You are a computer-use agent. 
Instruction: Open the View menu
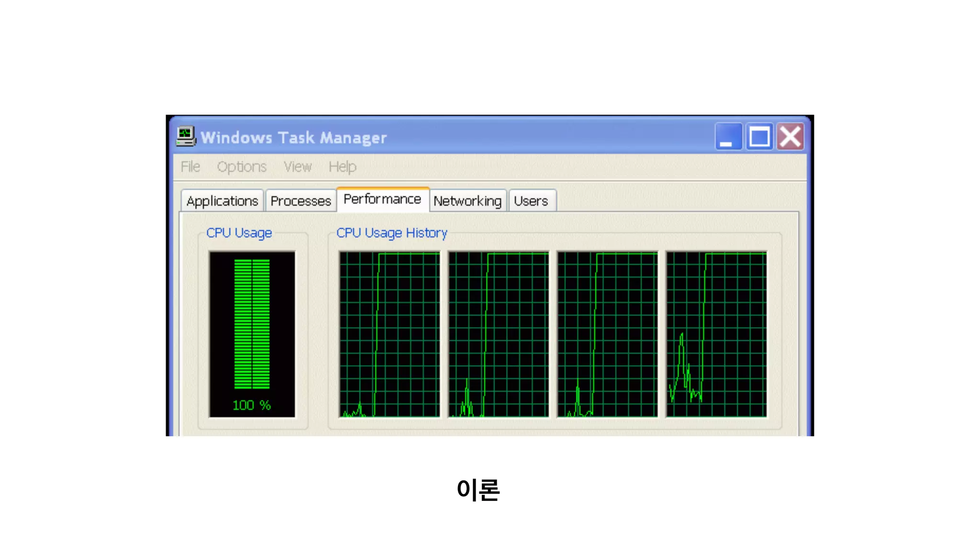297,166
